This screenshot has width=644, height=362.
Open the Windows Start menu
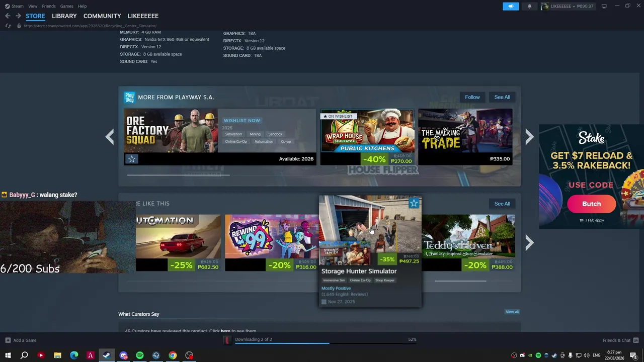tap(8, 355)
